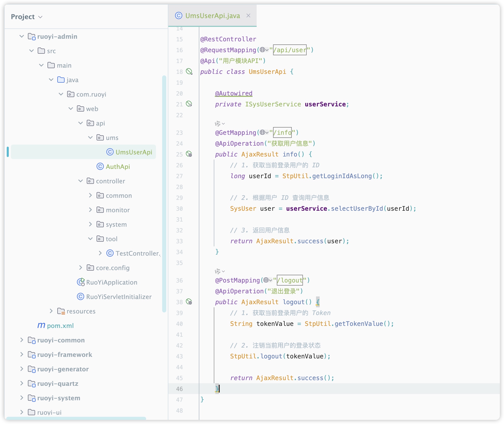This screenshot has width=504, height=424.
Task: Collapse the ums package
Action: 90,138
